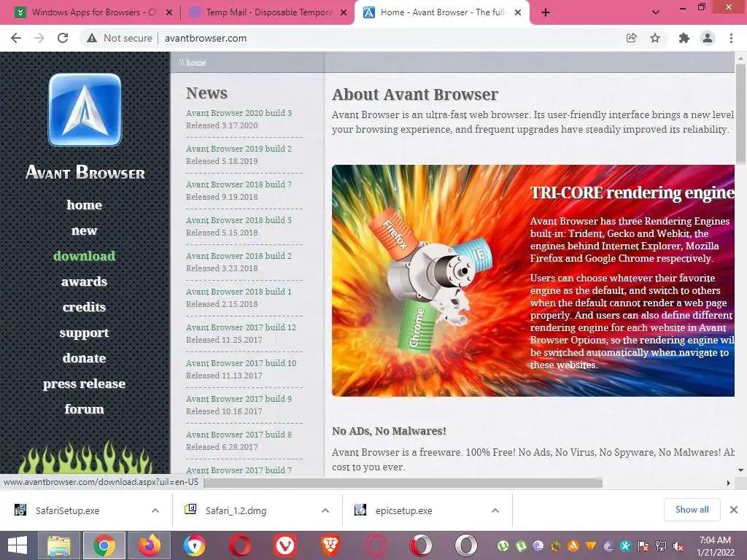Click the home breadcrumb link
Screen dimensions: 747x560
pyautogui.click(x=196, y=63)
